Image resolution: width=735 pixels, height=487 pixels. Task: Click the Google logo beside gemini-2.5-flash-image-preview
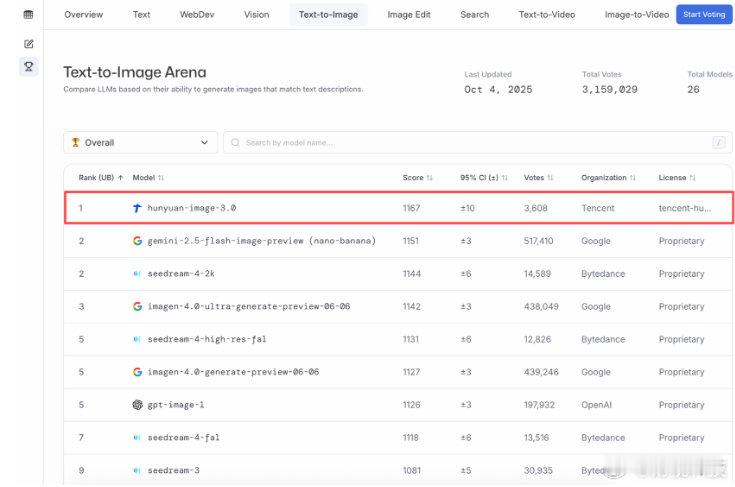click(x=138, y=241)
